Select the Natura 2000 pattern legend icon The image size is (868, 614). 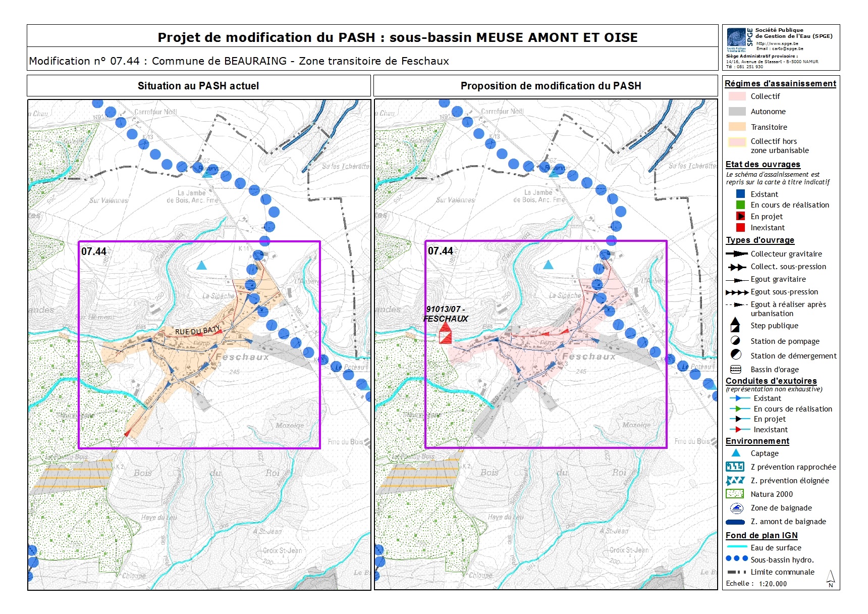click(735, 494)
